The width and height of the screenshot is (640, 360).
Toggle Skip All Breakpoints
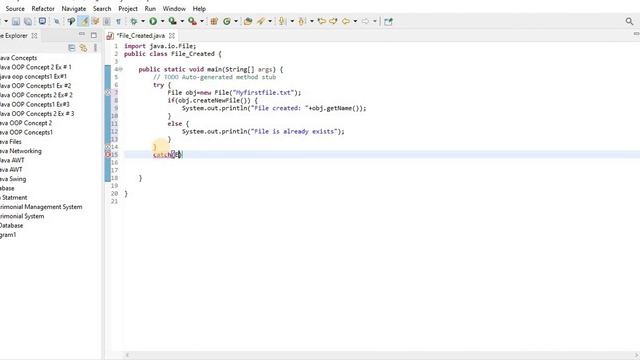57,21
